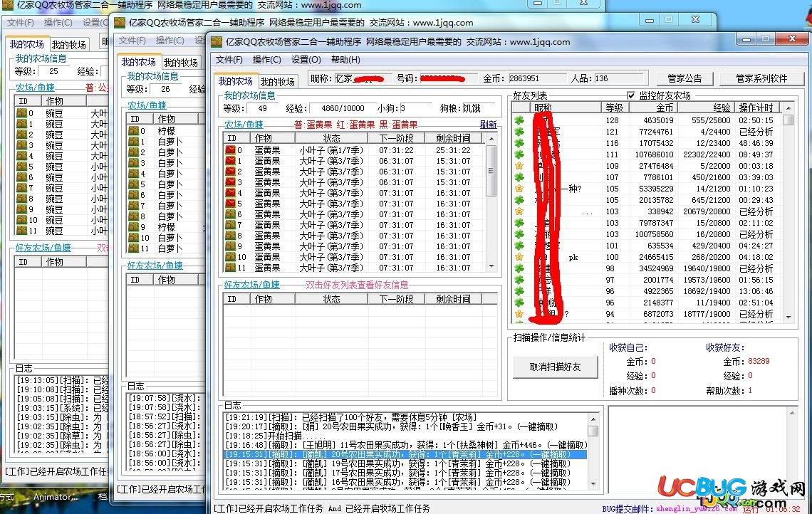The height and width of the screenshot is (514, 812).
Task: Click 柠檬 plot 0 icon in middle window
Action: [x=134, y=131]
